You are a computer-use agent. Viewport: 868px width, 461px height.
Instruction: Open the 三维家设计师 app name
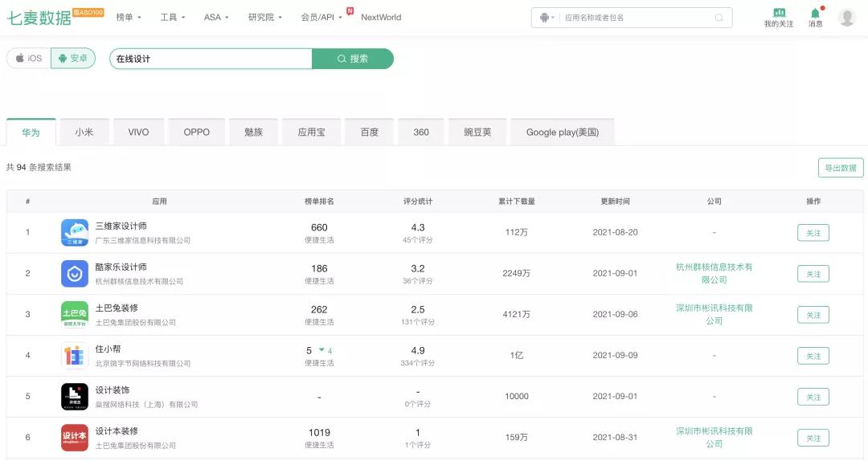[121, 226]
